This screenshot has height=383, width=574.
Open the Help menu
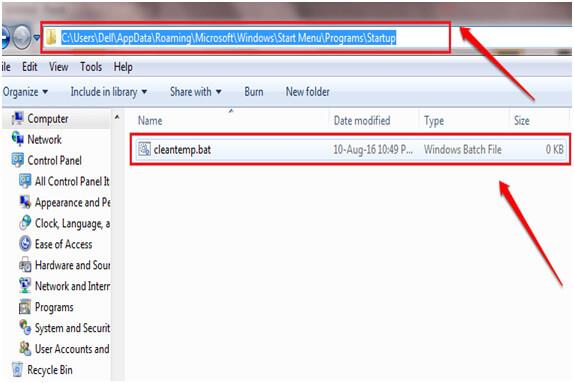[123, 67]
